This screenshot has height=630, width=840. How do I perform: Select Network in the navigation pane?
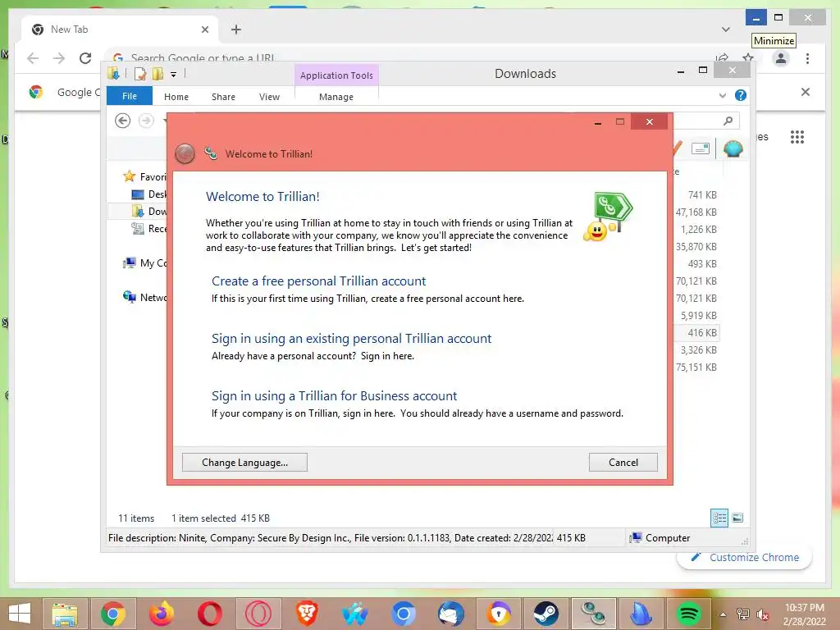point(145,297)
